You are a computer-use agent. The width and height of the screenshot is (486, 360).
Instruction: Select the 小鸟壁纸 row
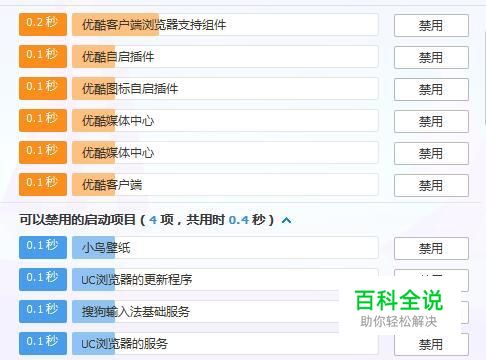(225, 248)
